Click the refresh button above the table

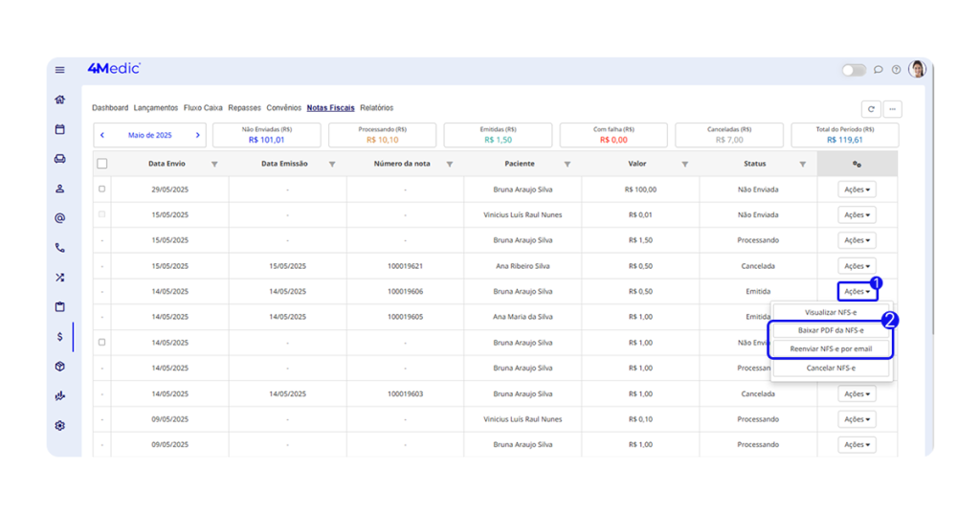[x=871, y=109]
